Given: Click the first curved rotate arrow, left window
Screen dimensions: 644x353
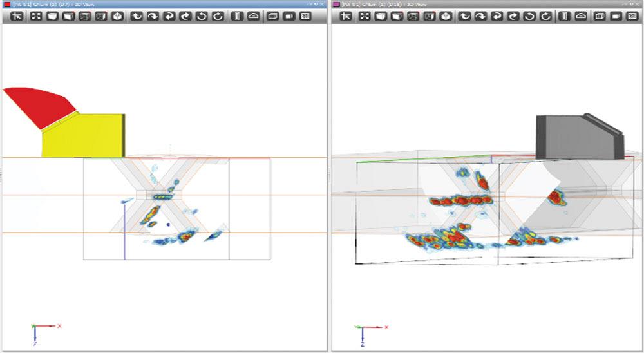Looking at the screenshot, I should [137, 16].
